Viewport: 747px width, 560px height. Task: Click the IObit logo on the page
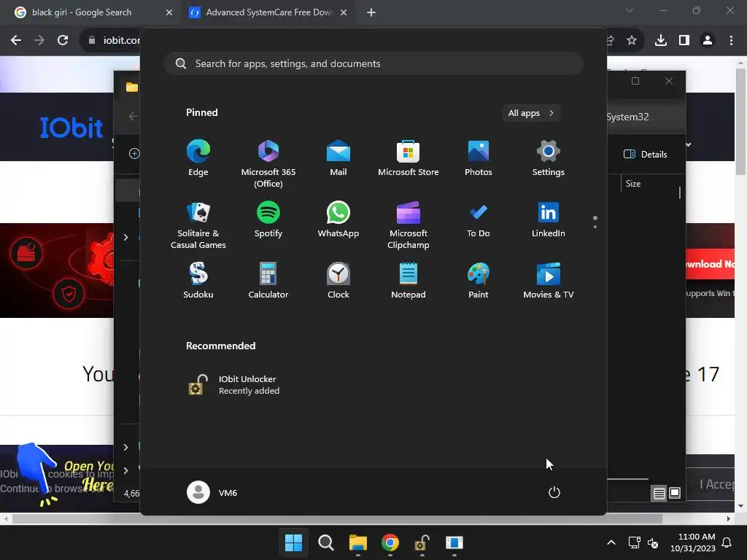click(x=71, y=128)
